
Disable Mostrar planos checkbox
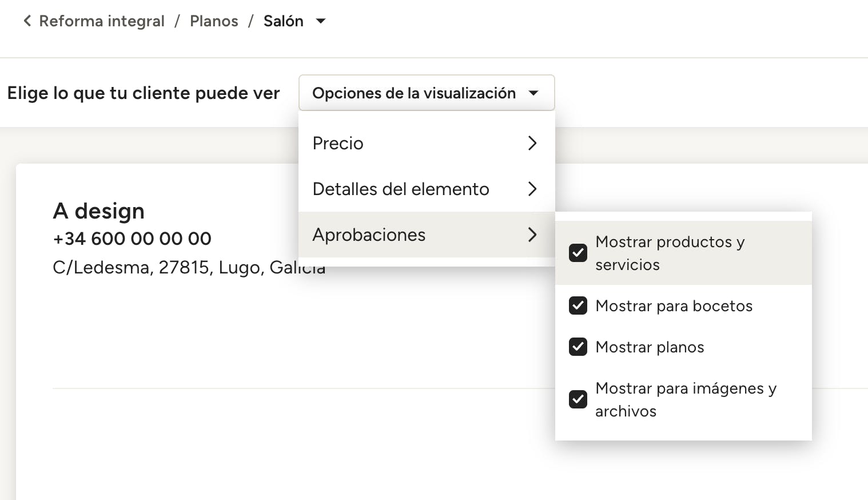pyautogui.click(x=578, y=347)
